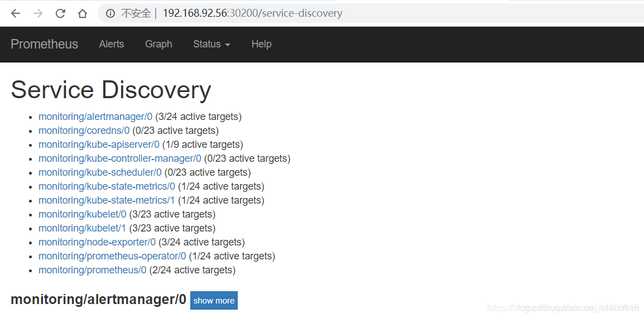Viewport: 644px width, 318px height.
Task: Open monitoring/node-exporter/0 link
Action: click(97, 242)
